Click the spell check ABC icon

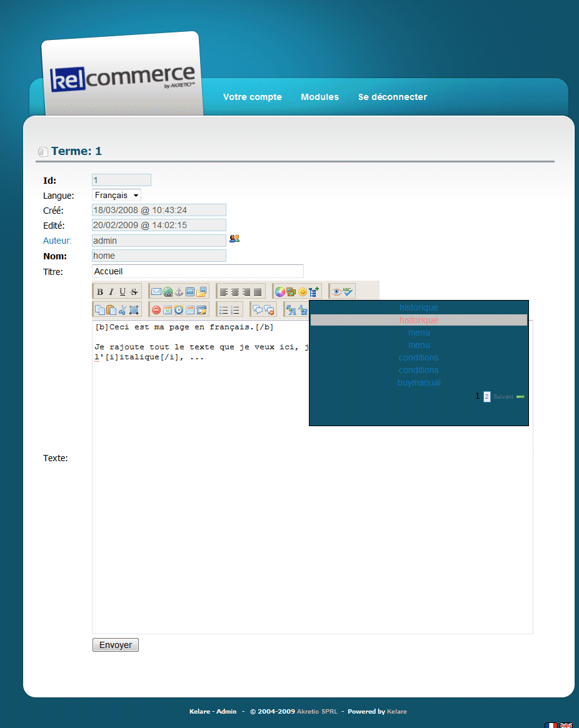(x=348, y=292)
